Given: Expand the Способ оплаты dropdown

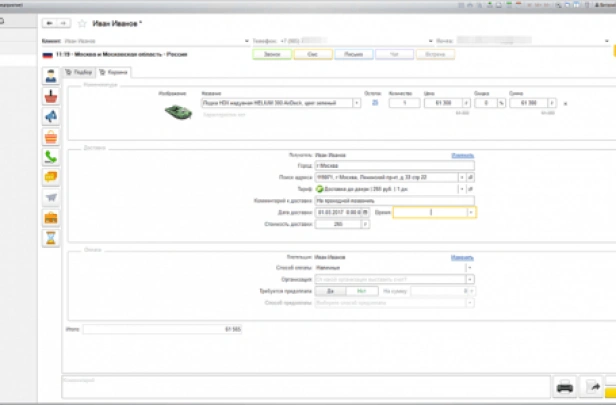Looking at the screenshot, I should tap(469, 268).
